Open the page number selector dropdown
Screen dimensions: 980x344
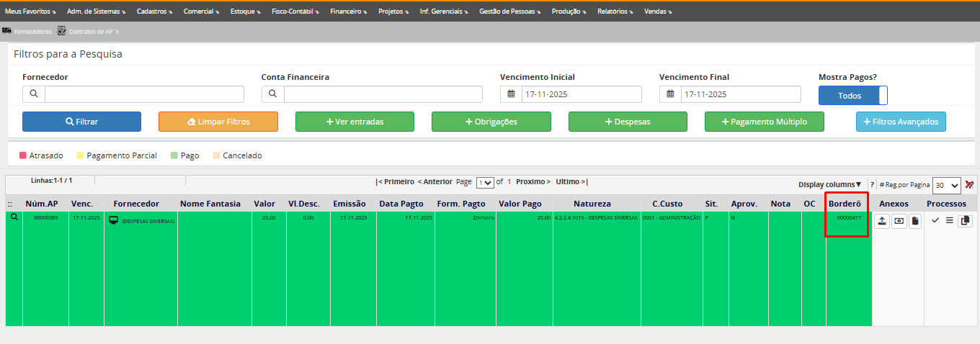[485, 183]
